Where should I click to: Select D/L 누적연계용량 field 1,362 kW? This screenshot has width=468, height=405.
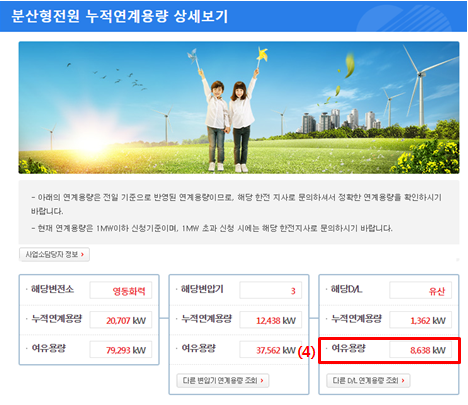pyautogui.click(x=420, y=320)
